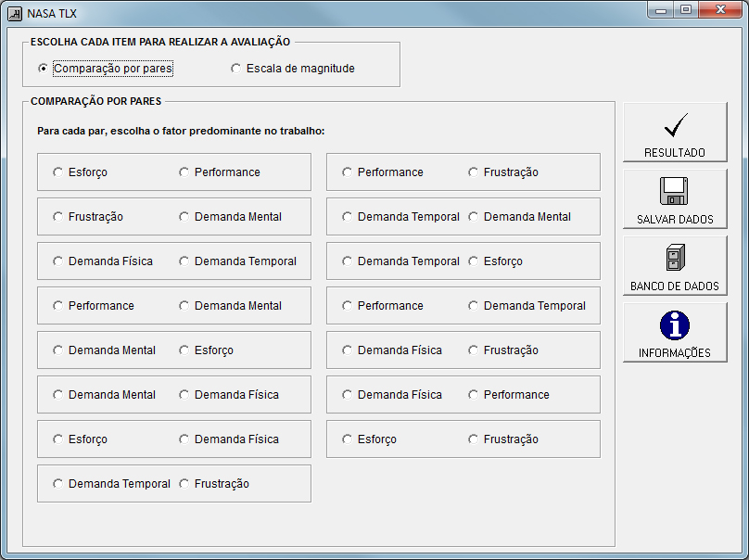Click the blue information circle icon
The image size is (749, 560).
pyautogui.click(x=675, y=325)
